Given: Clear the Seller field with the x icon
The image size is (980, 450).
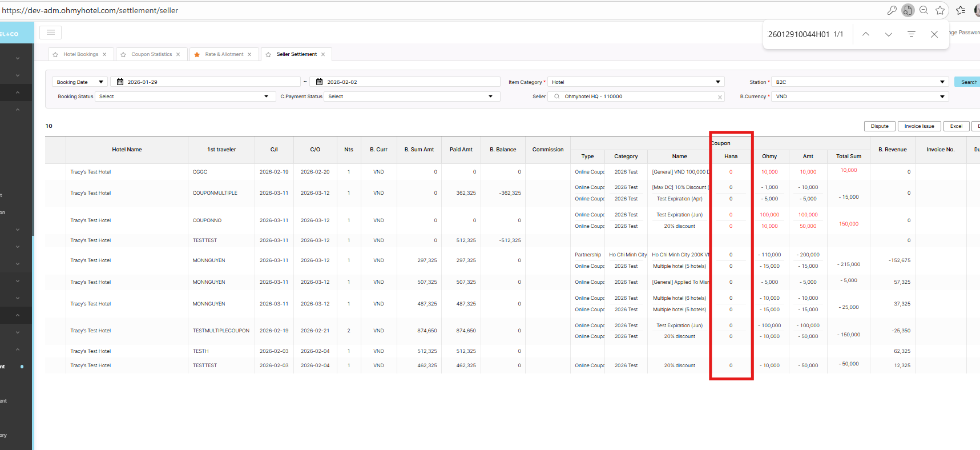Looking at the screenshot, I should click(x=720, y=97).
